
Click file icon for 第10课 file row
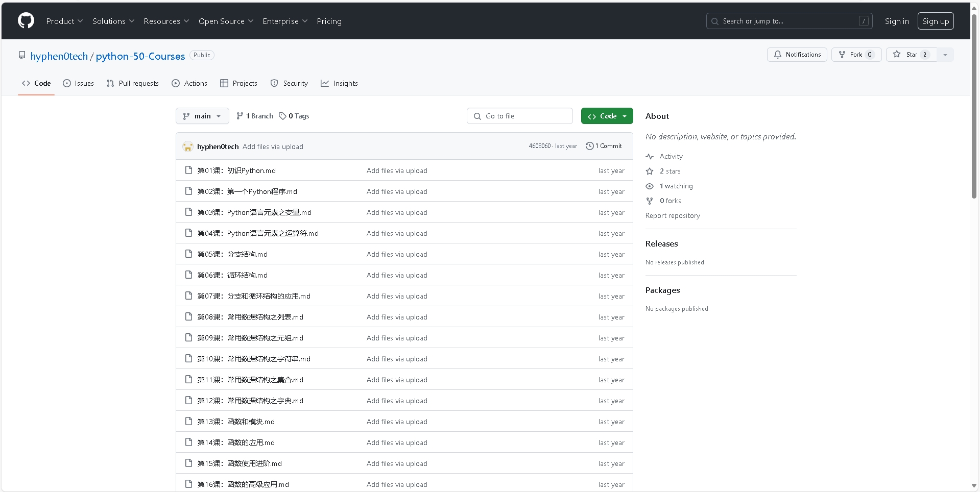188,358
